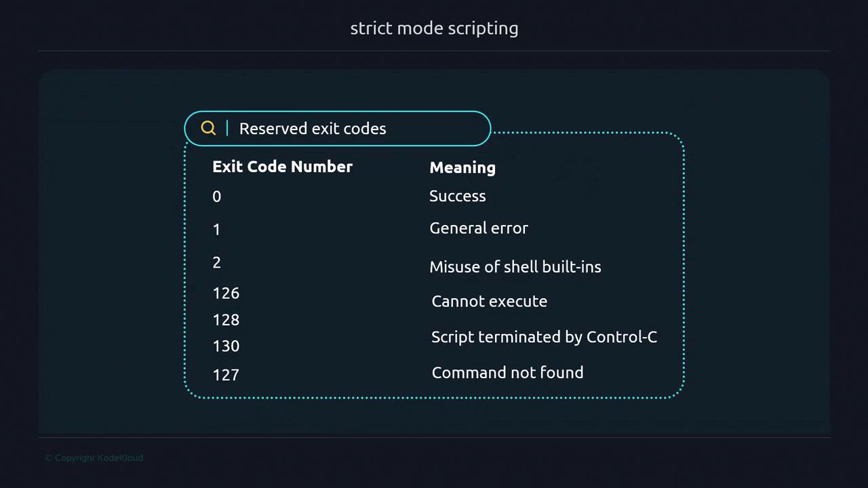Select the 'strict mode scripting' slide title

434,28
